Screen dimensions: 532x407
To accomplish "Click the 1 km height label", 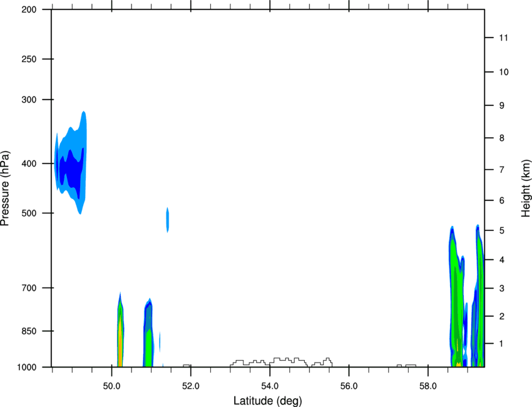I will click(x=501, y=344).
